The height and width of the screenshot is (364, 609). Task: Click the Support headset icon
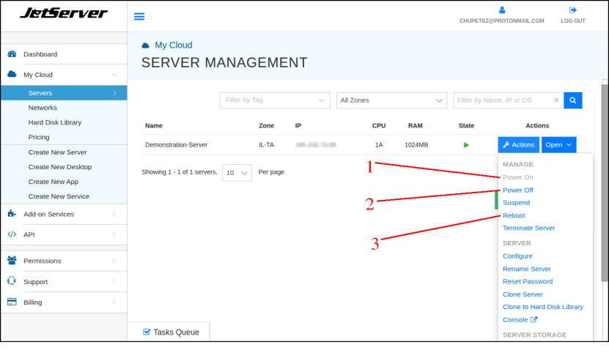coord(12,281)
